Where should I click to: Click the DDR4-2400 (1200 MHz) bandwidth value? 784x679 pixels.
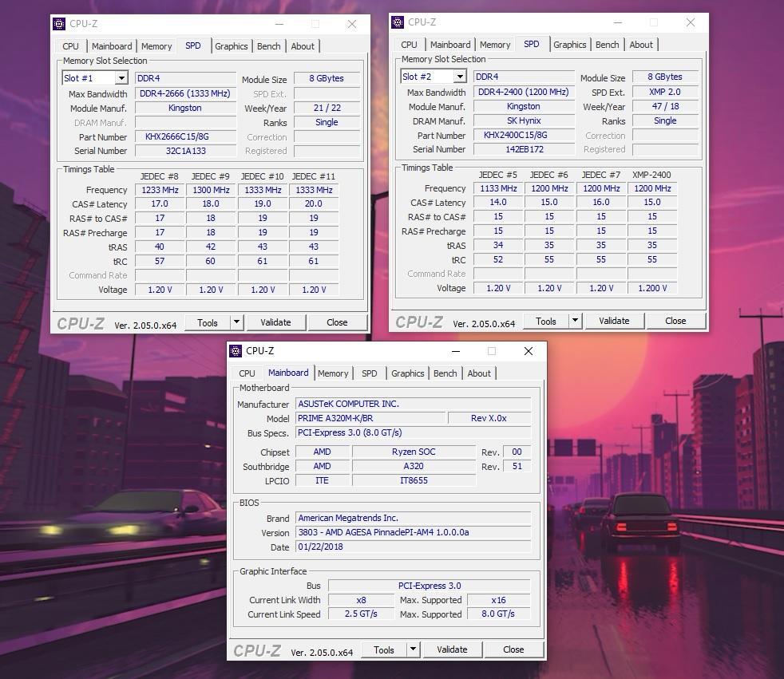524,92
